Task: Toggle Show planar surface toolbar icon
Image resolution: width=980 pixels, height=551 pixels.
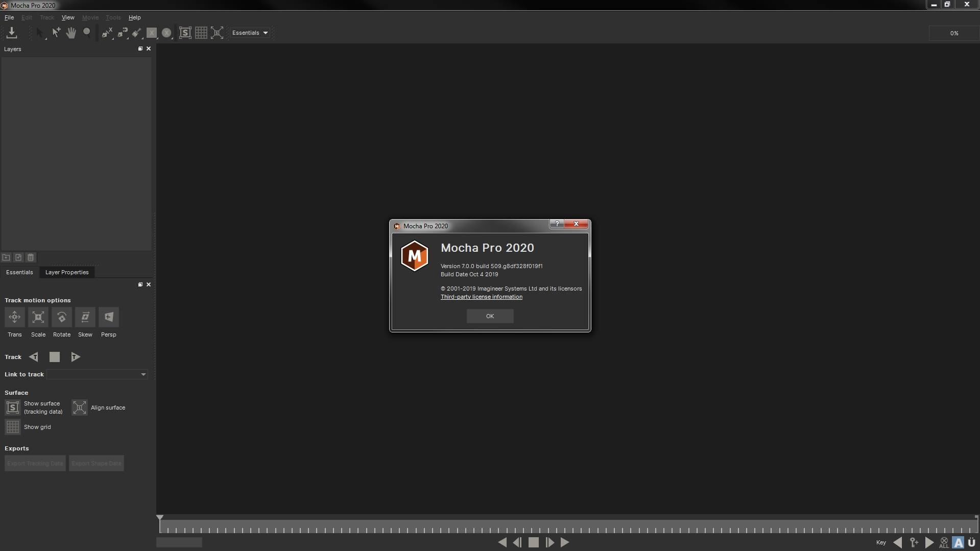Action: coord(185,33)
